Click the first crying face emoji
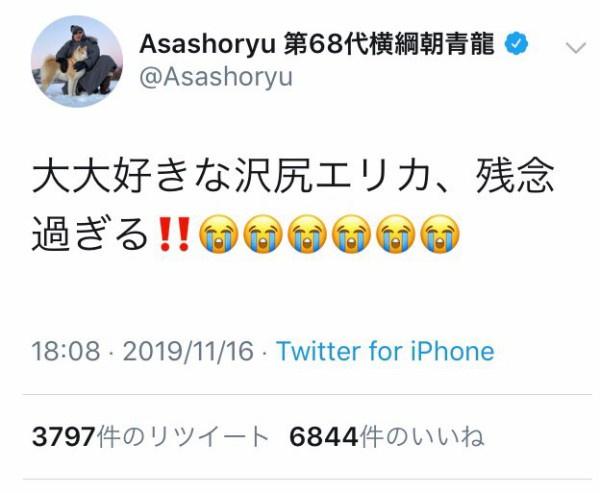 coord(218,234)
